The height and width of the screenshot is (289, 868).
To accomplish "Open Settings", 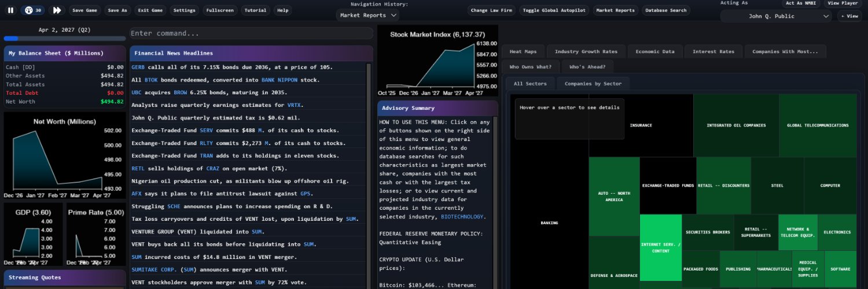I will [185, 10].
